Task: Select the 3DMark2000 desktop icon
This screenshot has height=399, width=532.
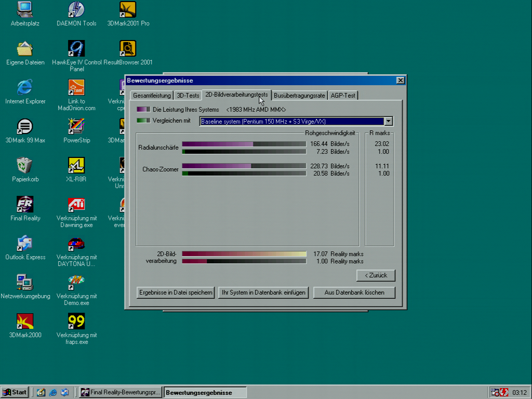Action: click(x=25, y=322)
